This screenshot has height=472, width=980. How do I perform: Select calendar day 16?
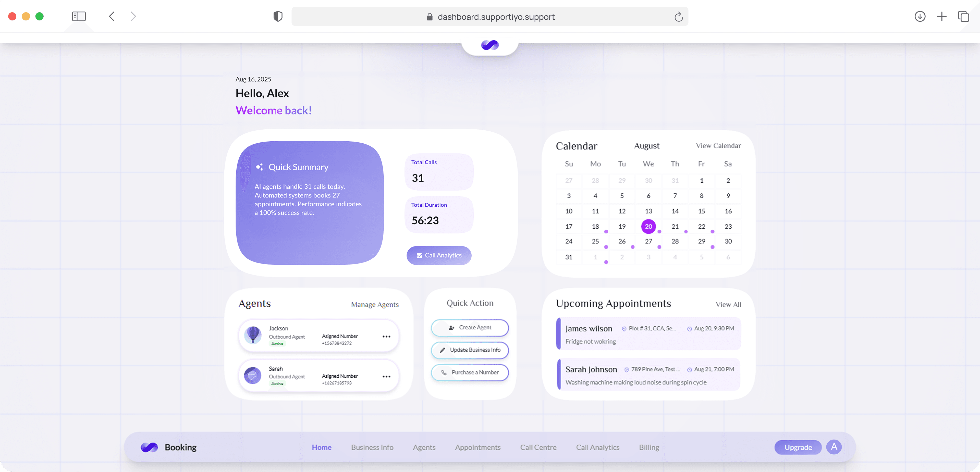[x=728, y=212]
